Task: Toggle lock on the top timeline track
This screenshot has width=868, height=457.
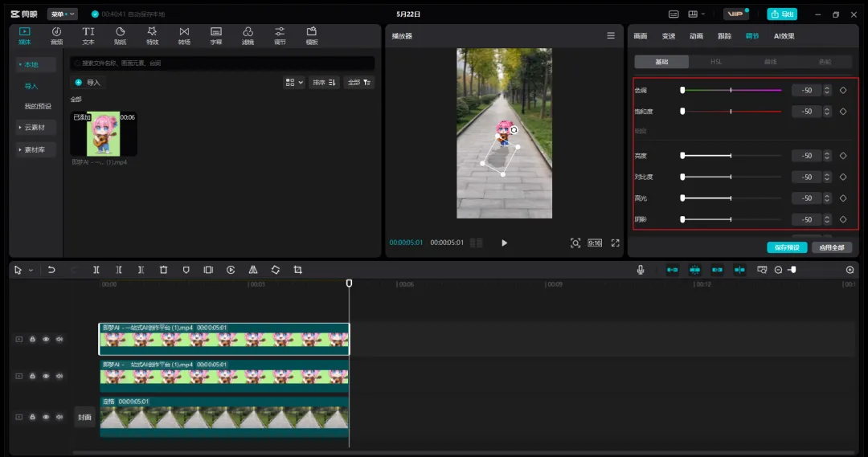Action: tap(32, 339)
